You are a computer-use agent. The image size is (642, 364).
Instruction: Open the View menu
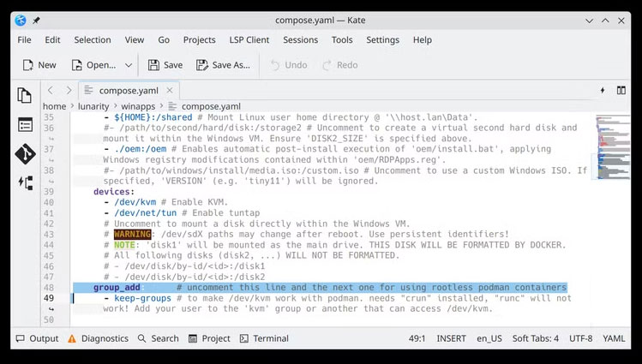coord(135,40)
